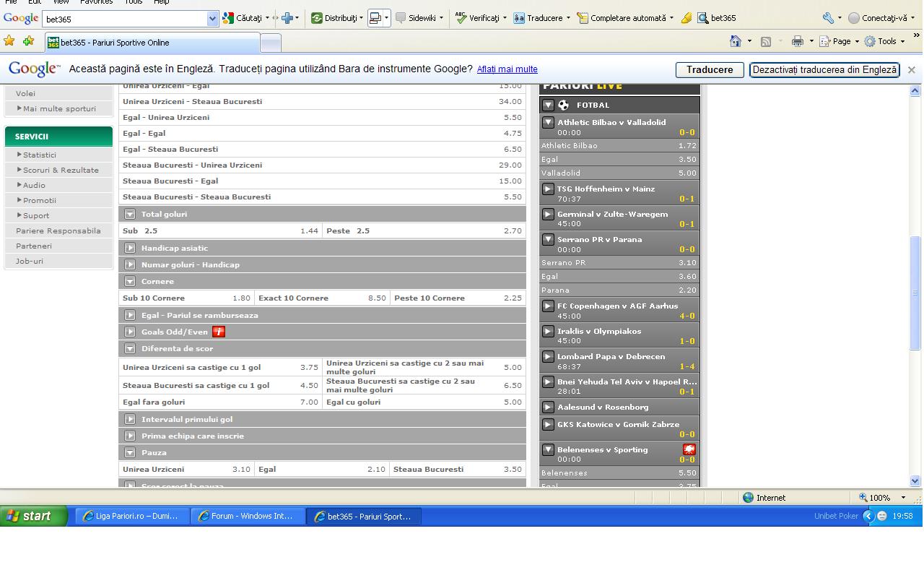Screen dimensions: 924x578
Task: Click Dezactivați traducerea din Engleză button
Action: (x=824, y=69)
